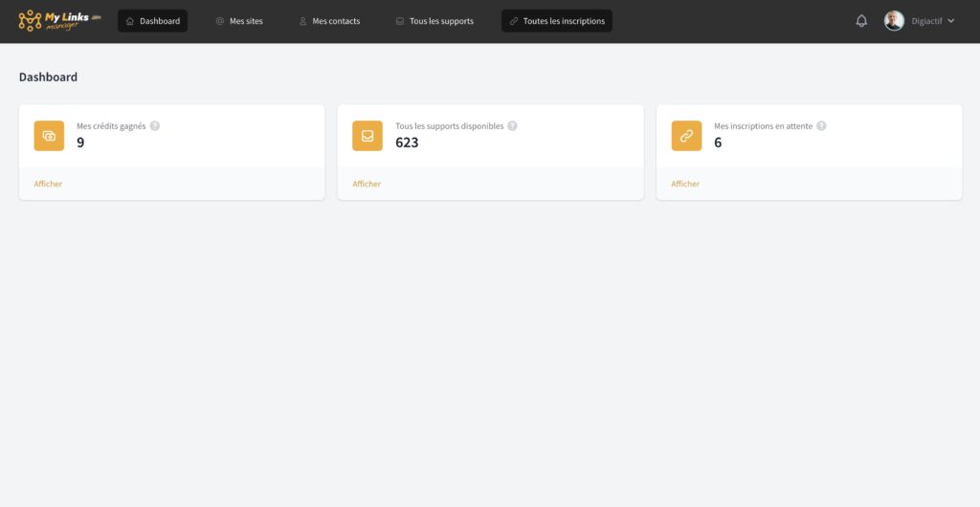
Task: Click the pending inscriptions link icon
Action: (686, 136)
